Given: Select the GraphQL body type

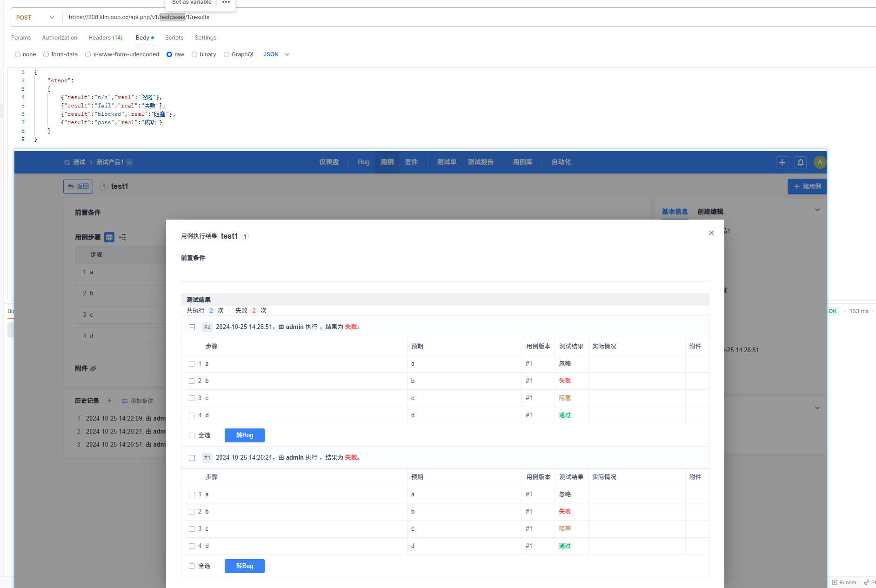Looking at the screenshot, I should [227, 54].
